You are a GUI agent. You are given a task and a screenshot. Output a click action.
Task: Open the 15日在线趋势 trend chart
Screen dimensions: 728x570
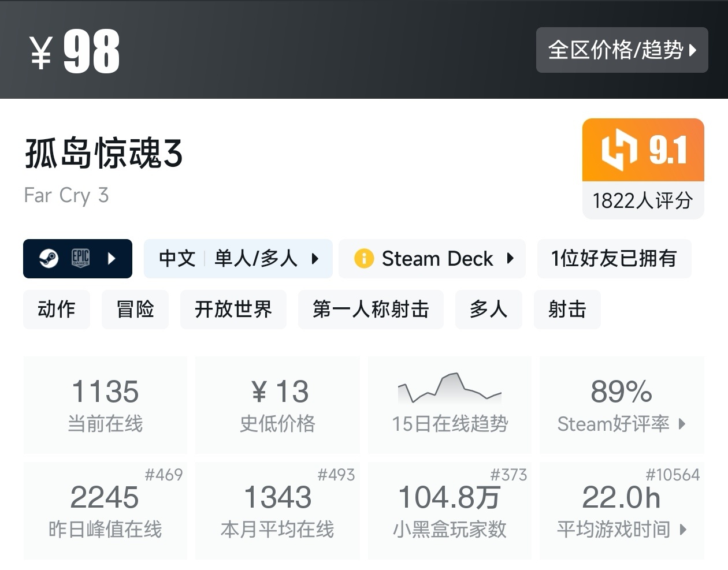pos(450,405)
